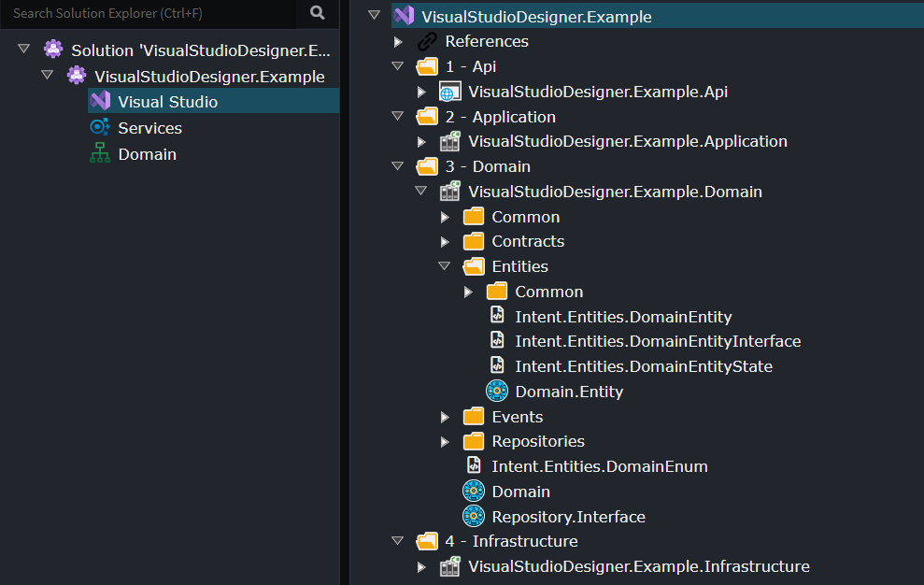Select Intent.Entities.DomainEnum text
Viewport: 924px width, 585px height.
[x=600, y=466]
